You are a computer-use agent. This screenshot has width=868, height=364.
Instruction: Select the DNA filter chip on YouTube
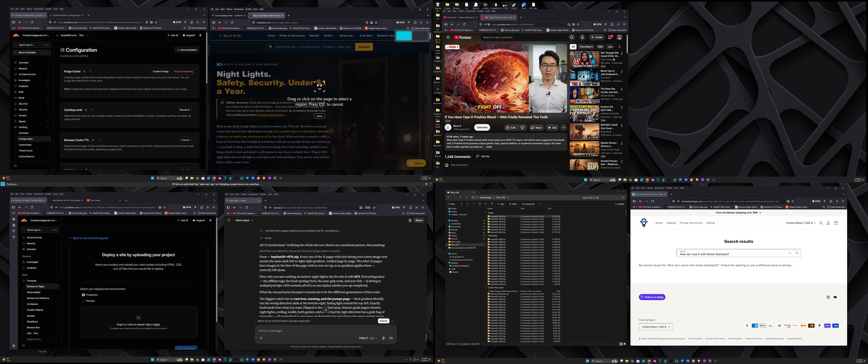click(x=600, y=47)
